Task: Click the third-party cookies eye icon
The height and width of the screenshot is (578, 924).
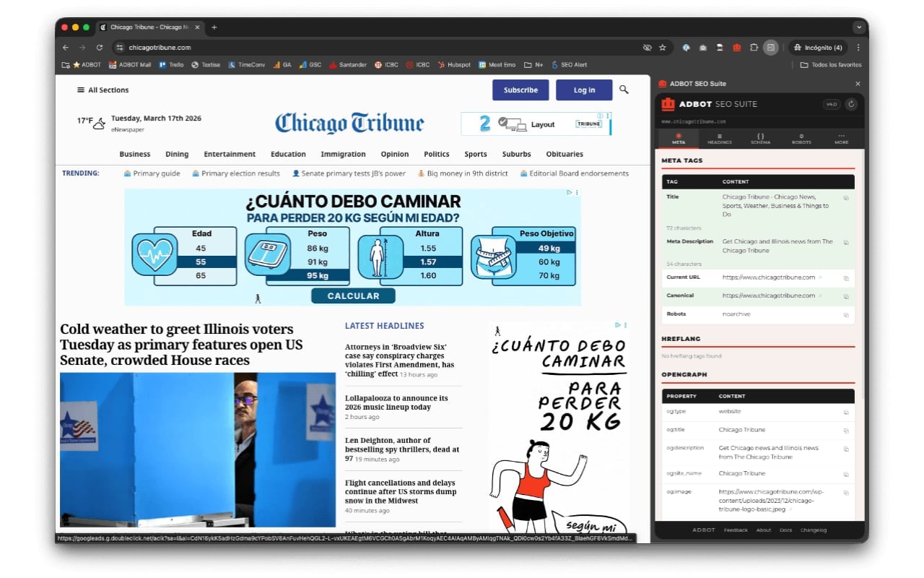Action: pyautogui.click(x=647, y=48)
